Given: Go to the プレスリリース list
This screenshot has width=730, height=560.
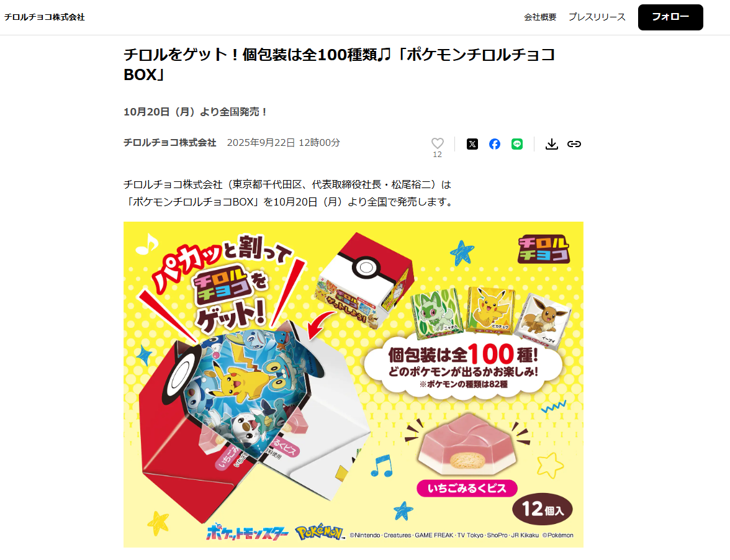Looking at the screenshot, I should (x=597, y=17).
